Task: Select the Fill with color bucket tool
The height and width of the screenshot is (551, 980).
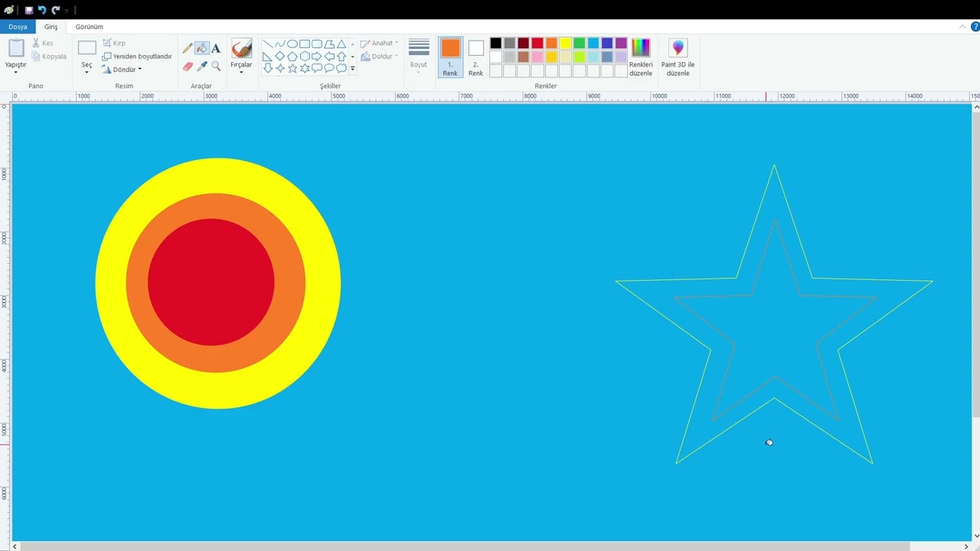Action: tap(202, 48)
